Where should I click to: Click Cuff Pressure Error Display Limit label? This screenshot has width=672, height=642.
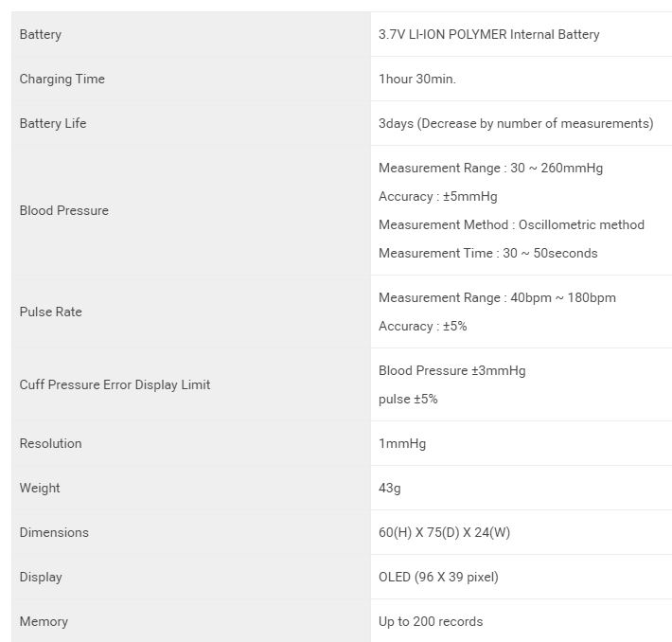coord(115,384)
